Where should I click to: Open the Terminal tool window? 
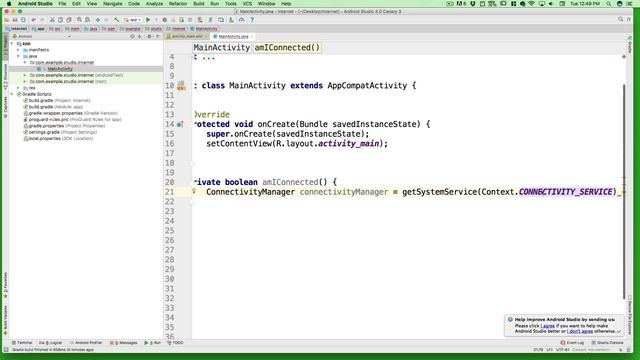coord(22,343)
